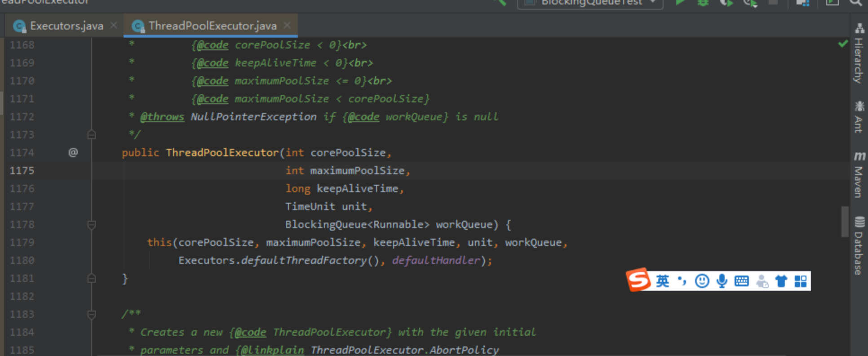Screen dimensions: 868x356
Task: Open the IME soft keyboard icon
Action: click(741, 281)
